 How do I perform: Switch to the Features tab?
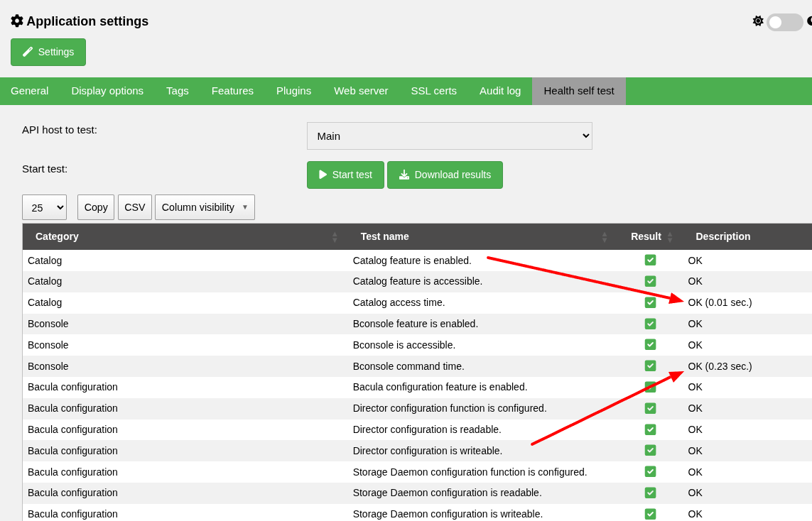[x=232, y=91]
